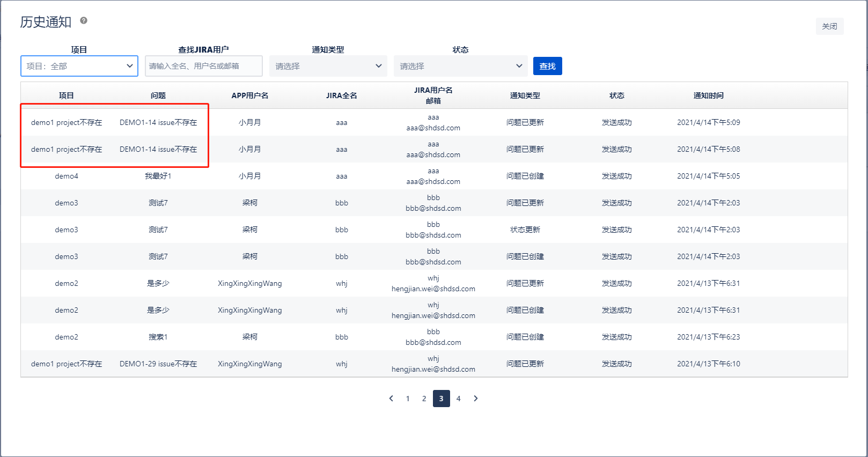Go to next page arrow

point(475,399)
